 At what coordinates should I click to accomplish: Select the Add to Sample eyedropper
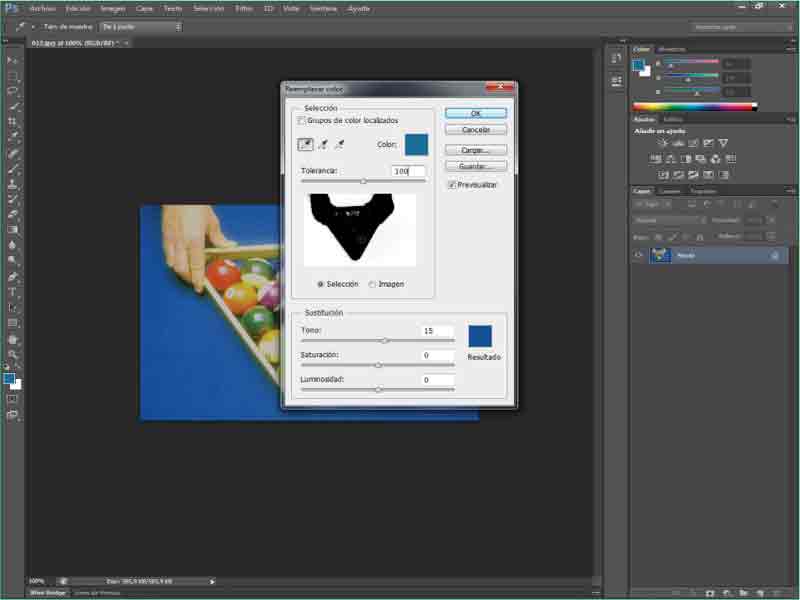point(322,145)
